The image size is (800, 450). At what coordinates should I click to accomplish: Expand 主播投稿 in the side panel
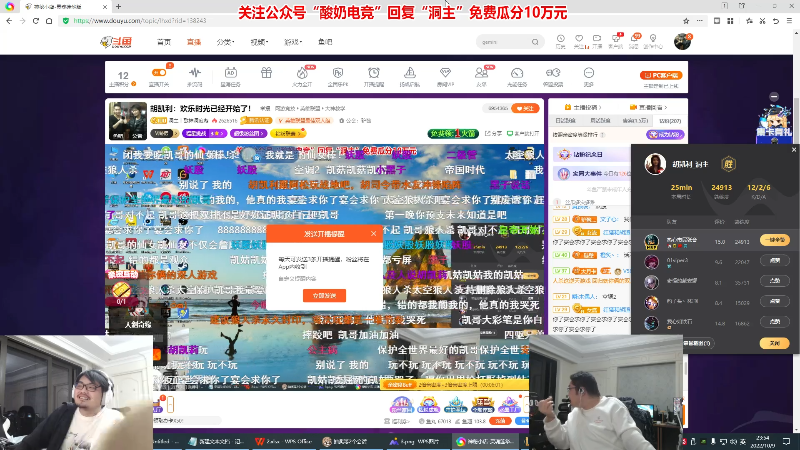coord(583,107)
